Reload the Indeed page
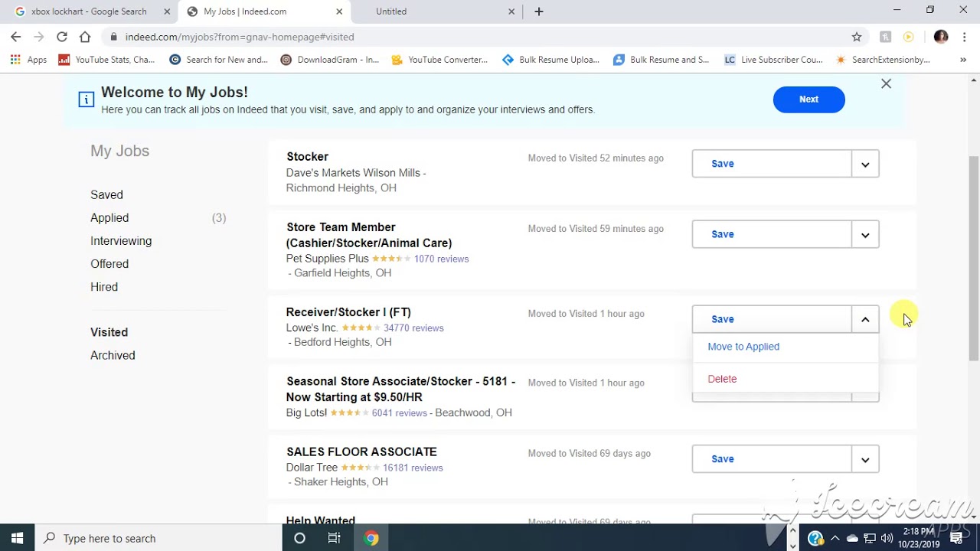This screenshot has height=551, width=980. [62, 37]
